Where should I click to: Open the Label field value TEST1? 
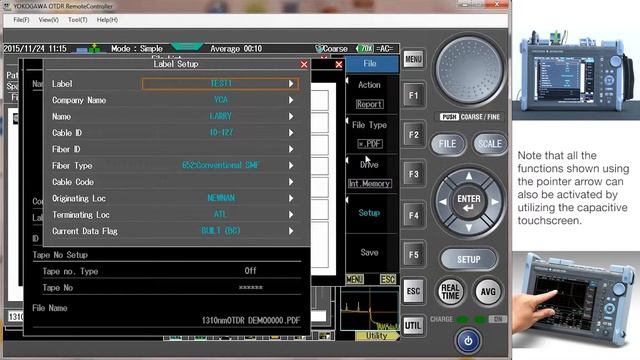[x=221, y=84]
